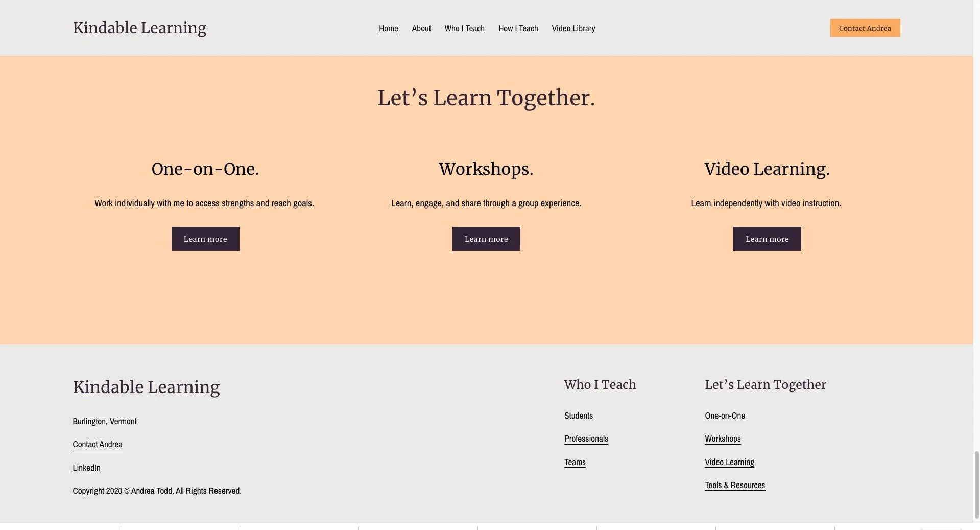980x530 pixels.
Task: Click the Copyright 2020 Andrea Todd text
Action: tap(157, 491)
